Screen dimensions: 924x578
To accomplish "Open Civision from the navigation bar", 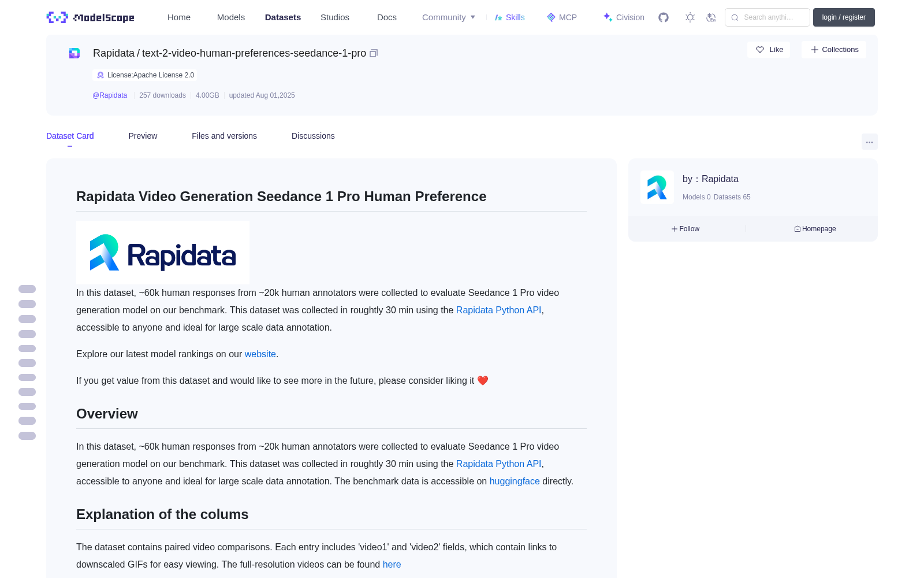I will [624, 17].
